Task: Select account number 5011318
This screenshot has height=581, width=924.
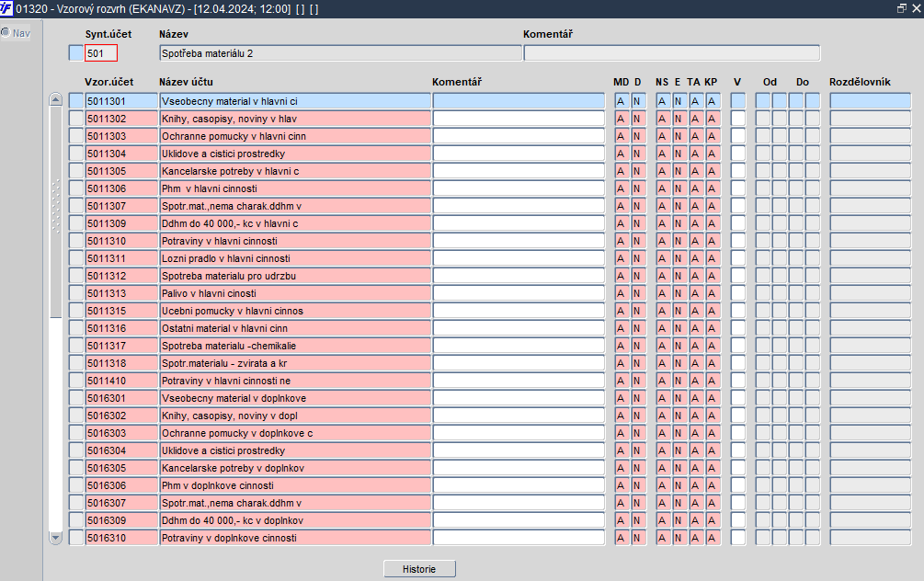Action: coord(121,363)
